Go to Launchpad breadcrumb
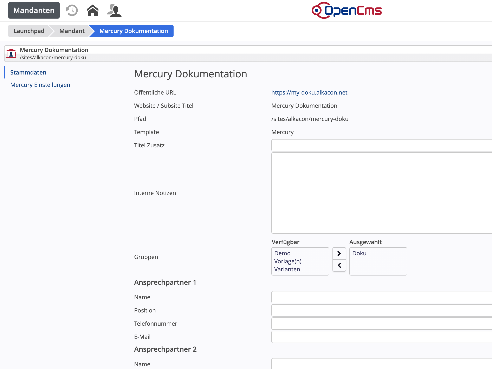492x369 pixels. 29,31
